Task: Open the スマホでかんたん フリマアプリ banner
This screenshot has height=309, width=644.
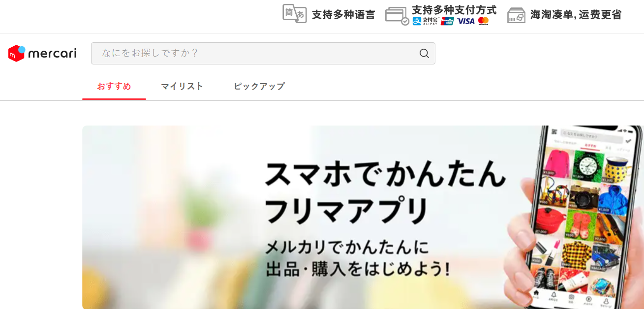Action: coord(363,217)
